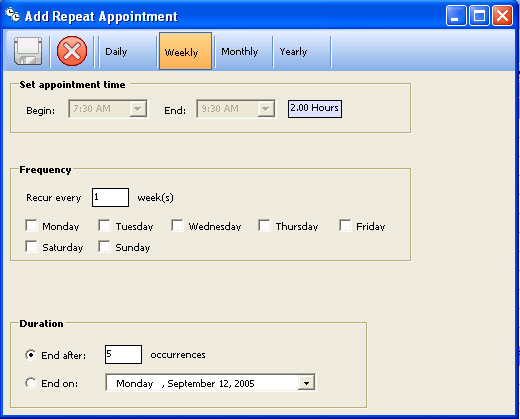The height and width of the screenshot is (419, 520).
Task: Click the floppy disk Save icon
Action: pos(28,51)
